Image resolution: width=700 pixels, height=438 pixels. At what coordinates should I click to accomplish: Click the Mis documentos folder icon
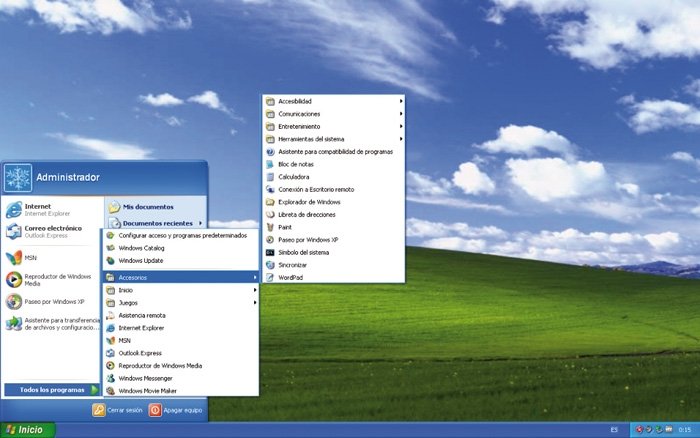point(114,207)
